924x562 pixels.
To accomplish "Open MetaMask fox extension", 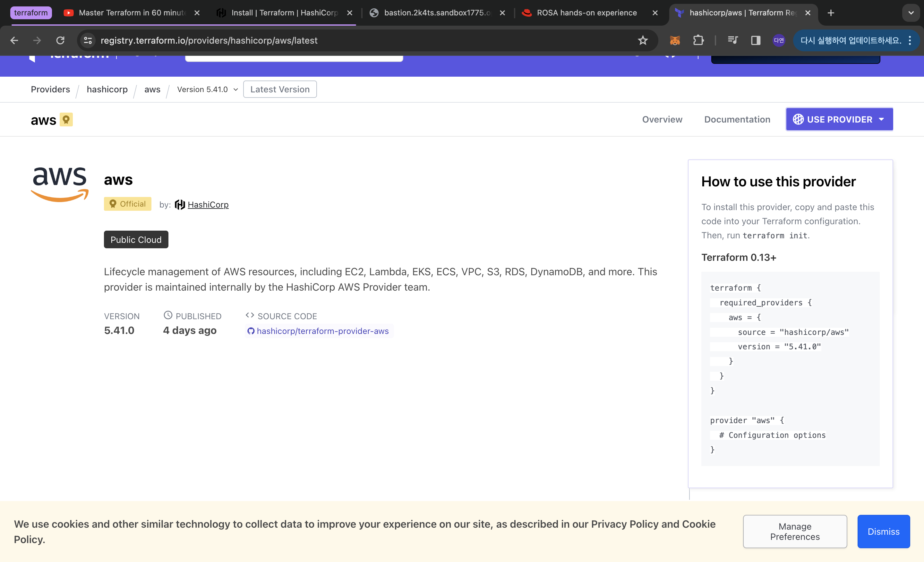I will click(x=675, y=40).
